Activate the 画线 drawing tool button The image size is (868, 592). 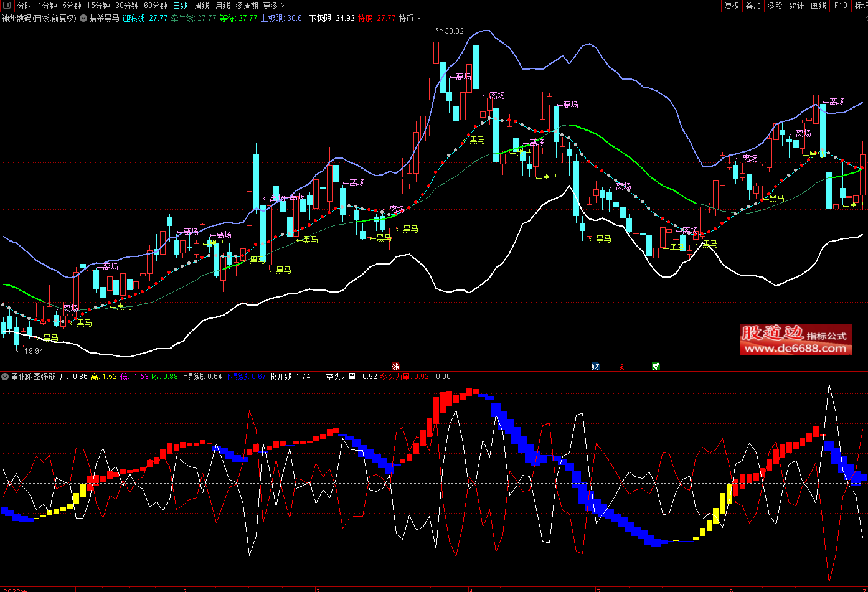click(x=819, y=6)
